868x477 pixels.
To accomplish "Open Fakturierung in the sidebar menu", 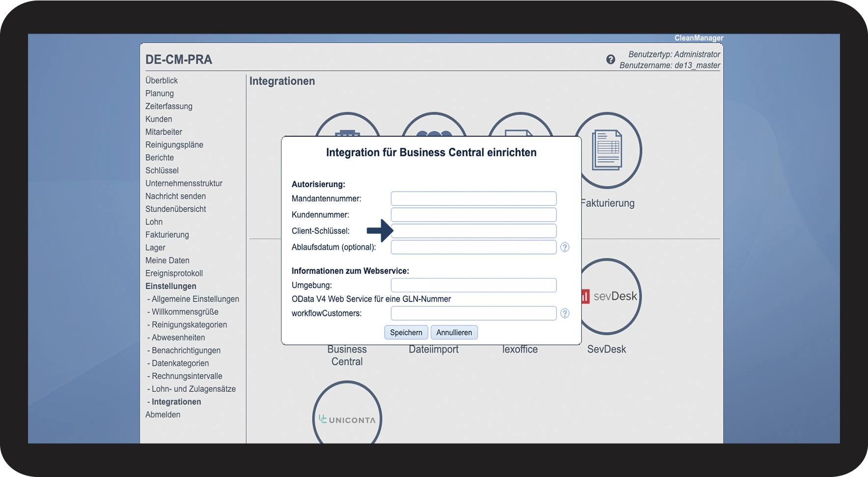I will pyautogui.click(x=167, y=235).
